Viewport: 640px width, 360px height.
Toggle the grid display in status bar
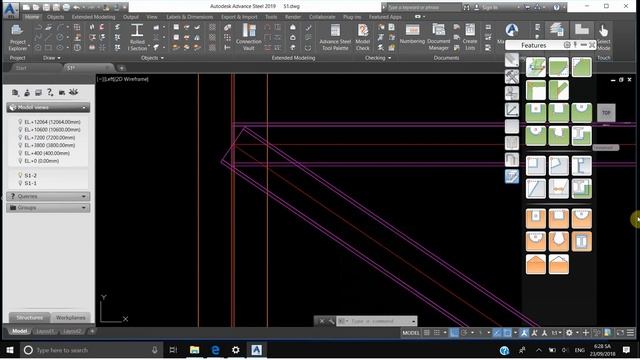pos(427,333)
